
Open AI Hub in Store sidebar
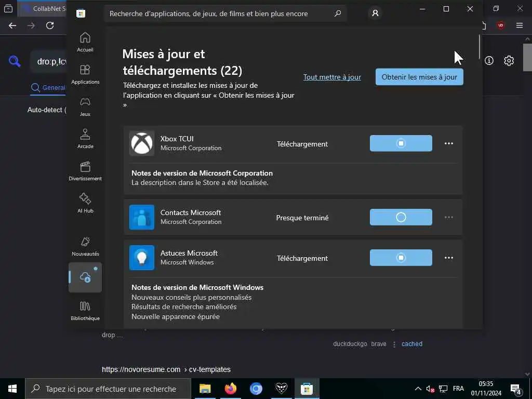tap(85, 204)
